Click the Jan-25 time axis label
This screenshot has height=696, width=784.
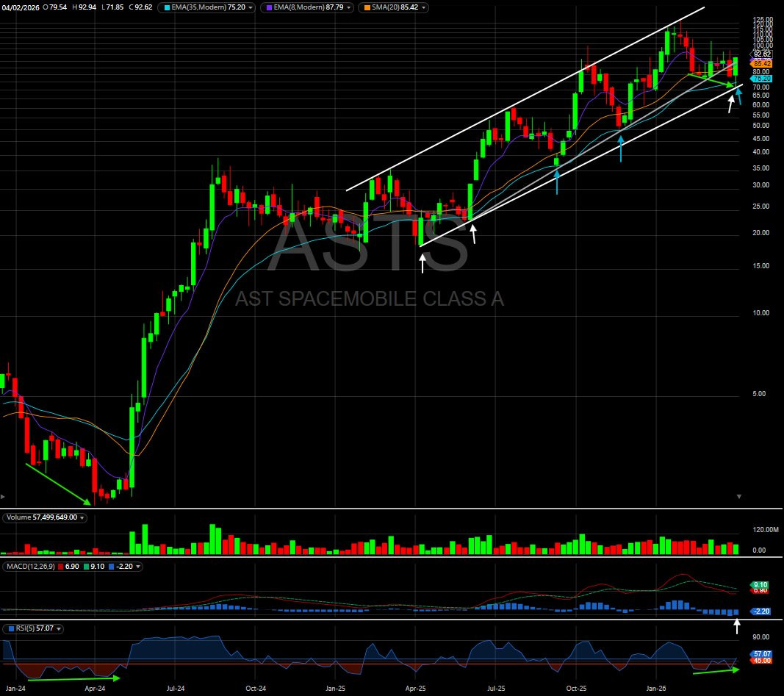(336, 689)
